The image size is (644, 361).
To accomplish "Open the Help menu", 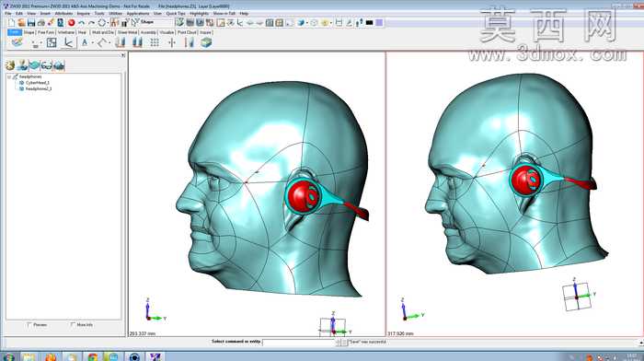I will pos(244,14).
